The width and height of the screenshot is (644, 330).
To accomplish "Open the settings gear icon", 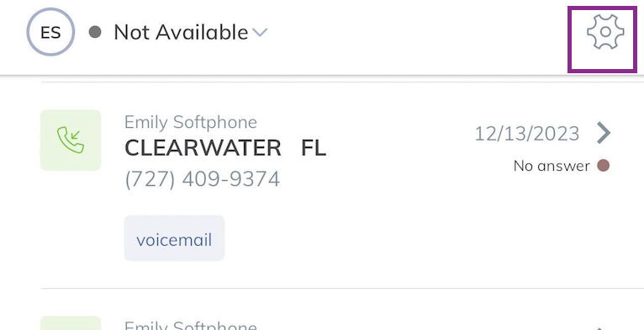I will (605, 32).
